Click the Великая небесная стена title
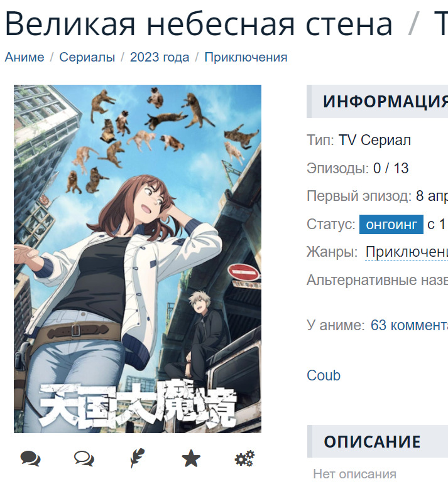Screen dimensions: 448x484 pyautogui.click(x=199, y=24)
